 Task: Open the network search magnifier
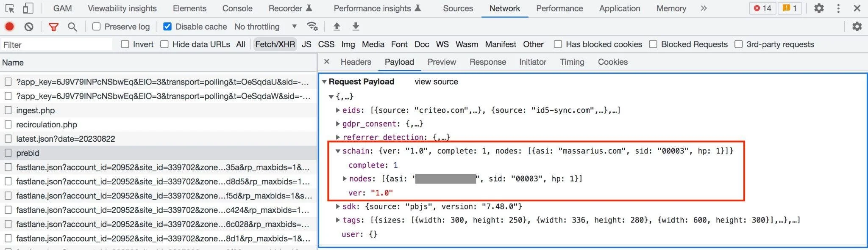(72, 27)
